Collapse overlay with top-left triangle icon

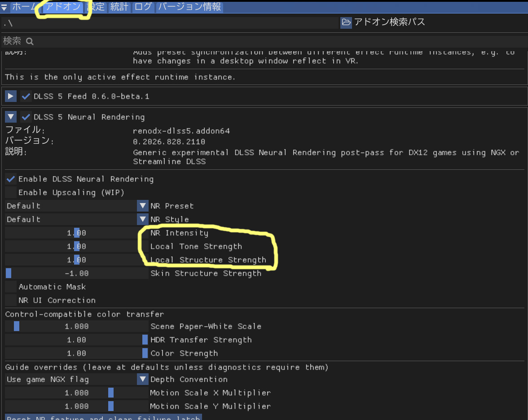[4, 7]
